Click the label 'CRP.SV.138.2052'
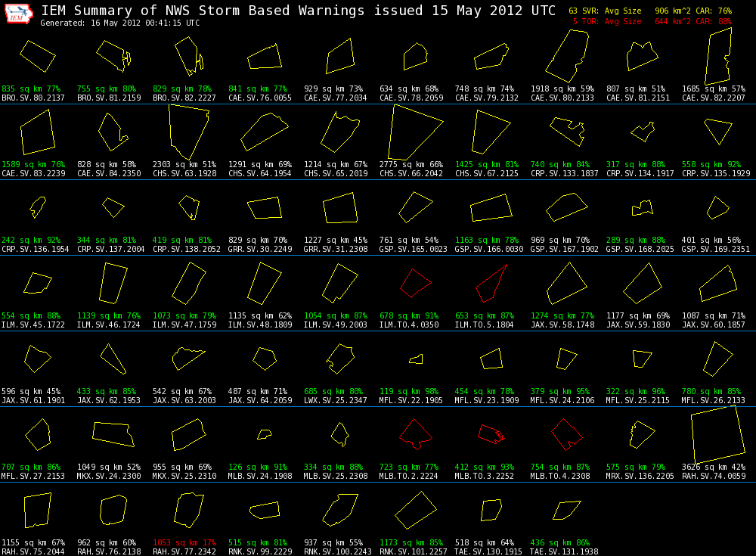 [x=187, y=250]
